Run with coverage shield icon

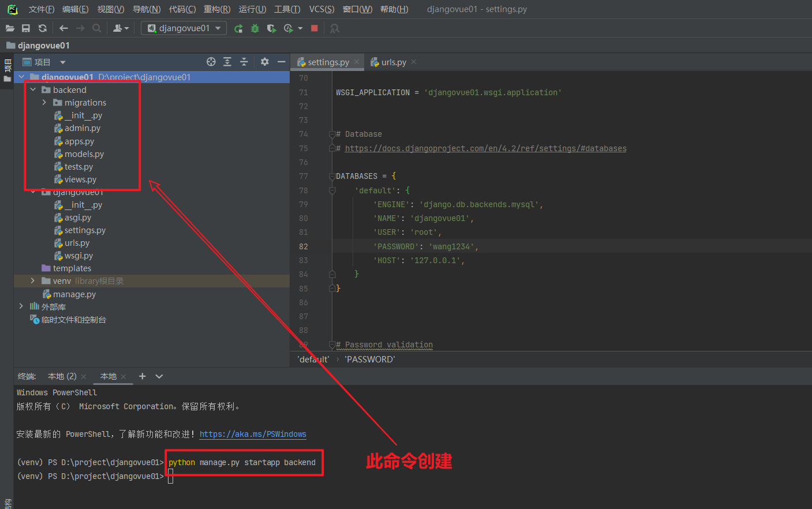(271, 28)
